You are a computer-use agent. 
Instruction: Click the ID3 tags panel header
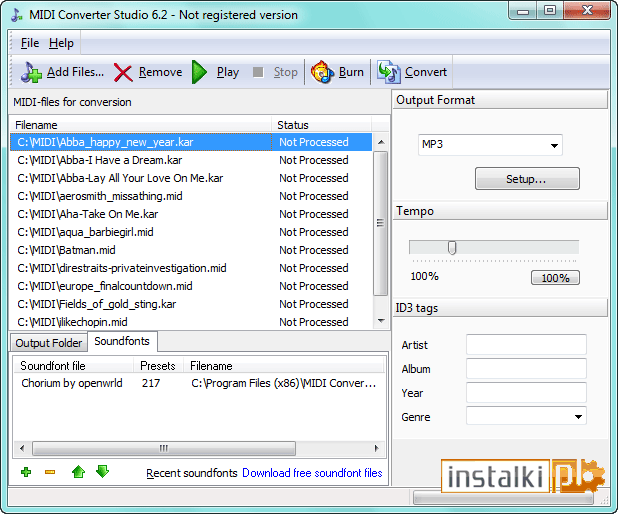(x=501, y=308)
